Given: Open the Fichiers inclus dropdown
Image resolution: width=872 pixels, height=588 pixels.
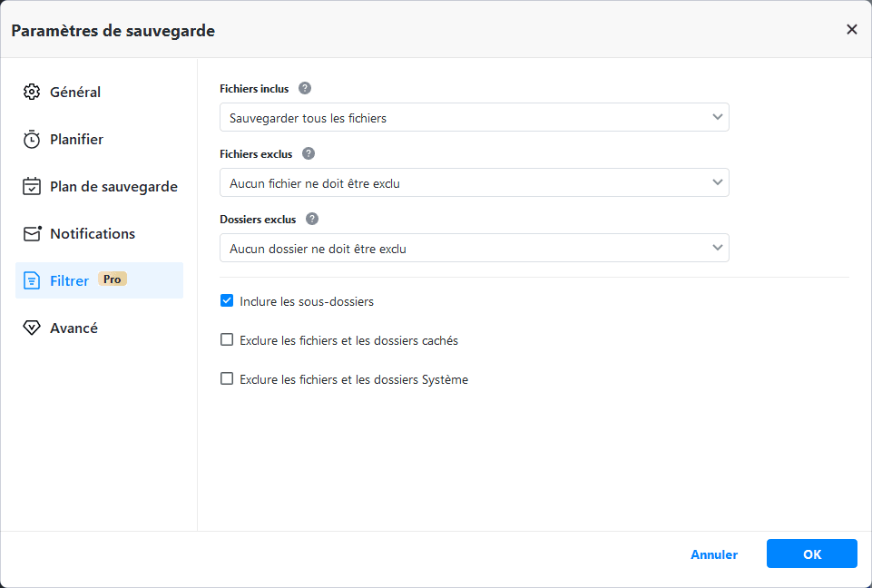Looking at the screenshot, I should (474, 117).
